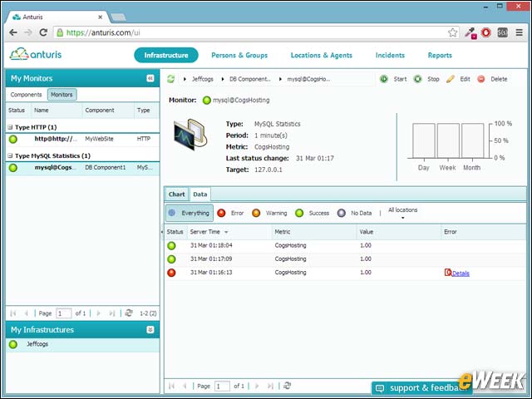This screenshot has width=532, height=399.
Task: Click the DB Component breadcrumb
Action: pyautogui.click(x=250, y=79)
